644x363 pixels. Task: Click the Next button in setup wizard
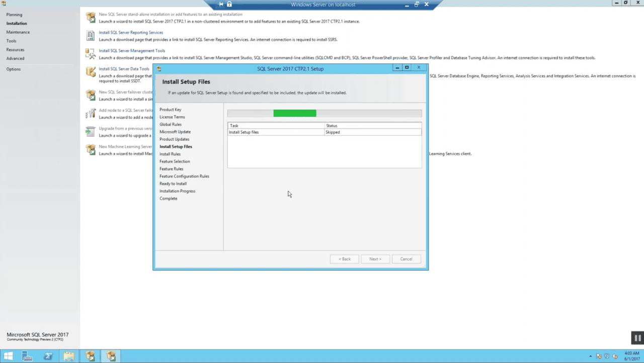point(375,259)
